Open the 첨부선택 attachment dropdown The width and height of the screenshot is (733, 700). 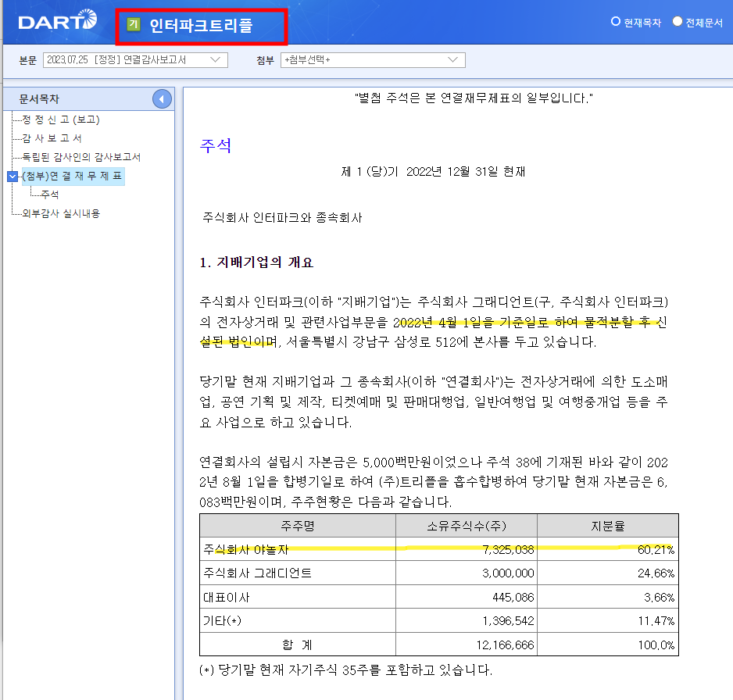pyautogui.click(x=373, y=60)
